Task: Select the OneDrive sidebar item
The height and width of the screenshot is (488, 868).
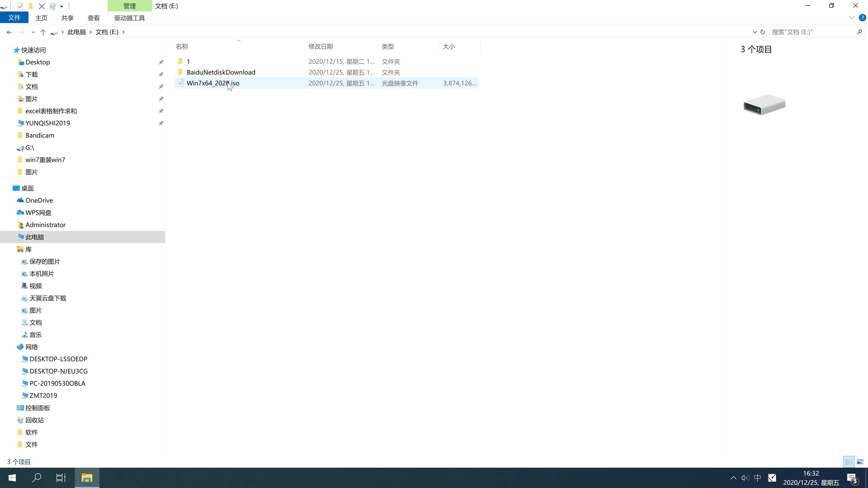Action: 38,200
